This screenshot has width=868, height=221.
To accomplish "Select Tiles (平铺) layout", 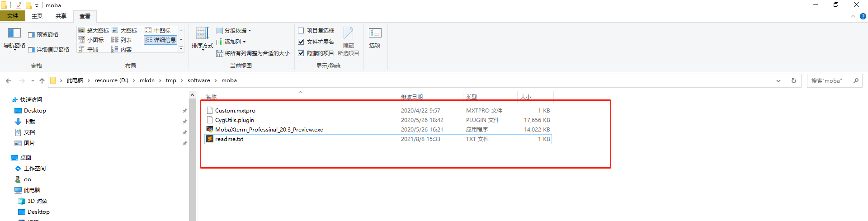I will (88, 49).
